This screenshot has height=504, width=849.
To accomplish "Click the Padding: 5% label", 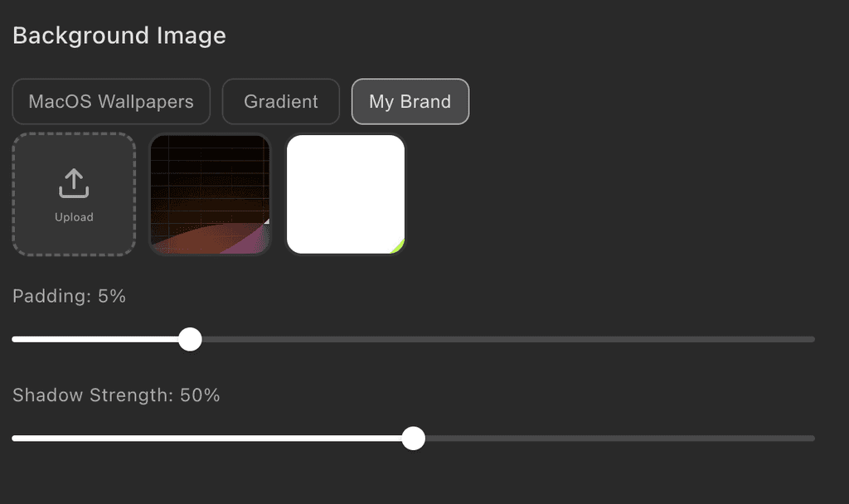I will tap(69, 296).
